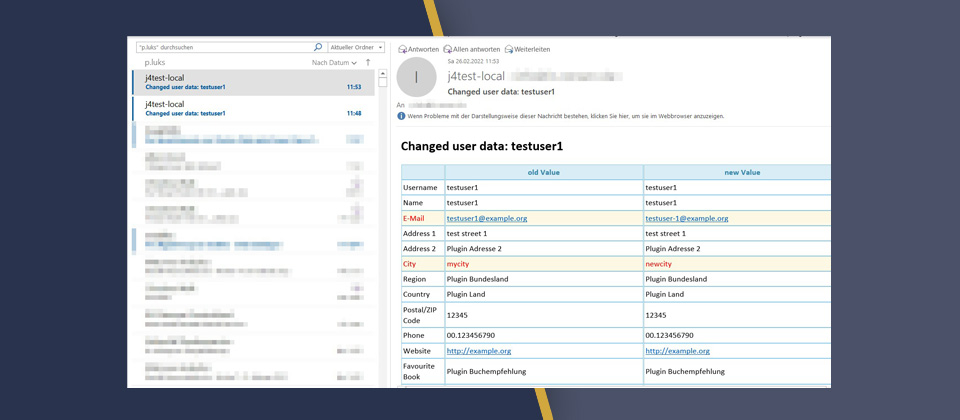Click the 'Favourite Book' row label
This screenshot has width=960, height=420.
tap(418, 371)
